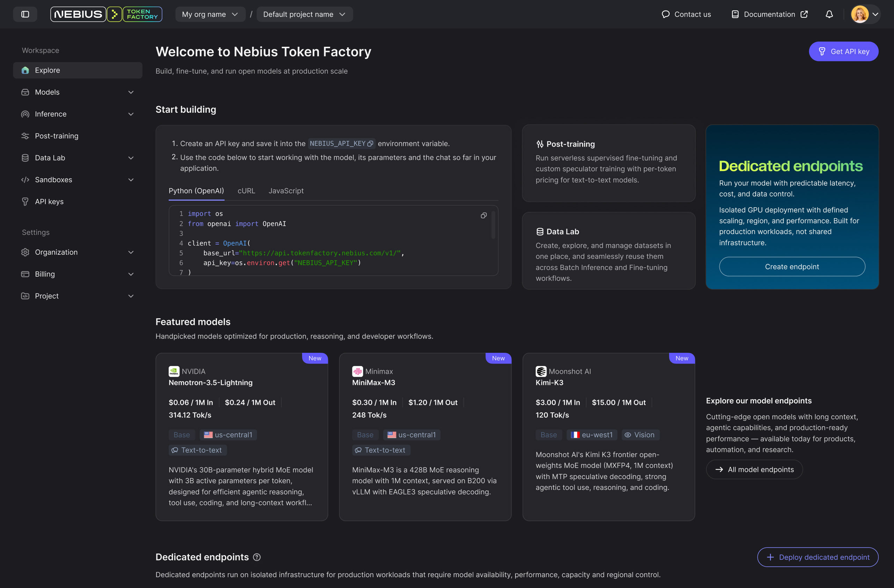Click the Text-to-text tag on MiniMax-M3 card

[x=381, y=450]
